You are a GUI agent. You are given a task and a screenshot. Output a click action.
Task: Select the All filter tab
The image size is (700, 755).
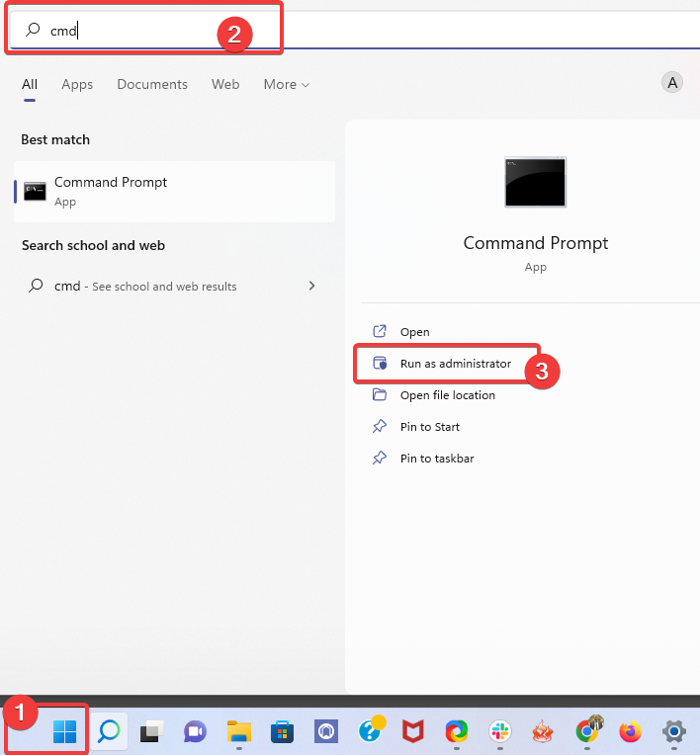click(30, 84)
